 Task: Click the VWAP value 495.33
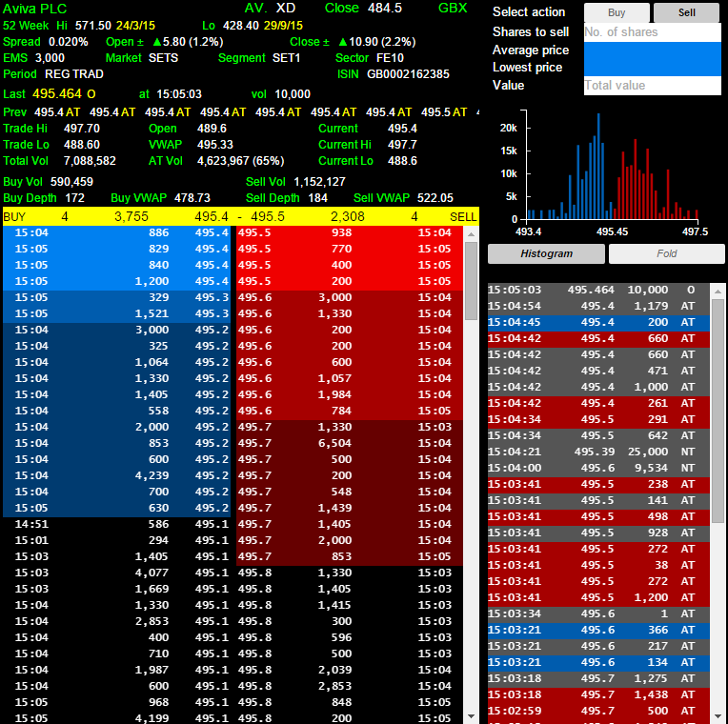tap(215, 145)
